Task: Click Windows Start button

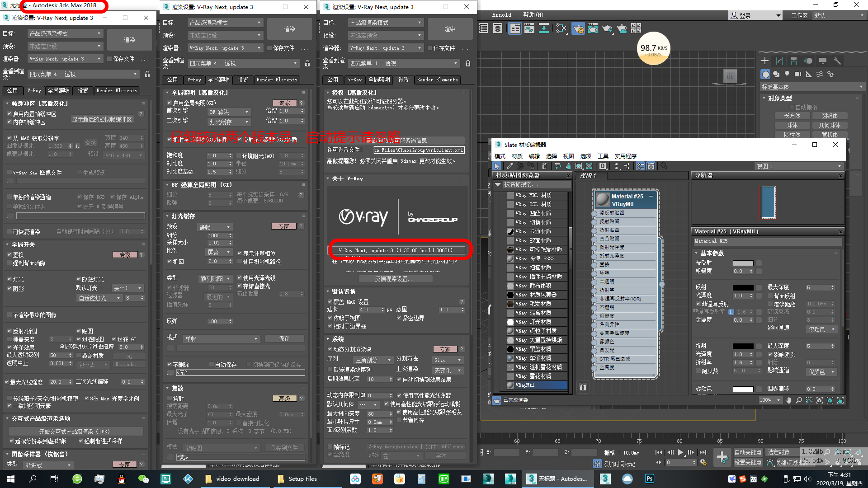Action: tap(11, 479)
